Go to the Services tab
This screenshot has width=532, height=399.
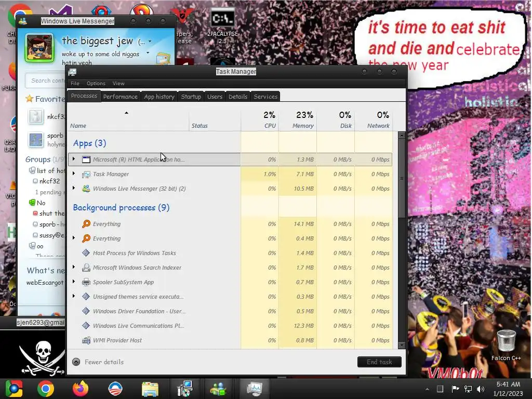pos(265,96)
